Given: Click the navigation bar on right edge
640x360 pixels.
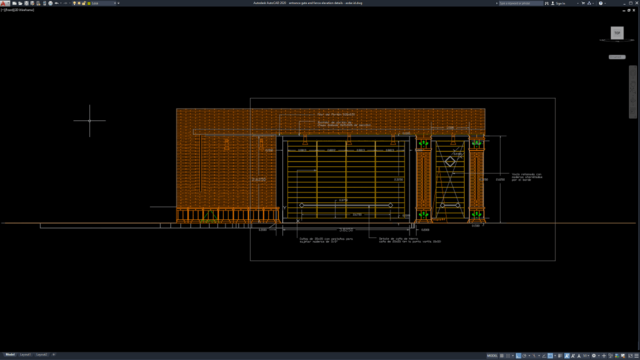Looking at the screenshot, I should pos(633,92).
